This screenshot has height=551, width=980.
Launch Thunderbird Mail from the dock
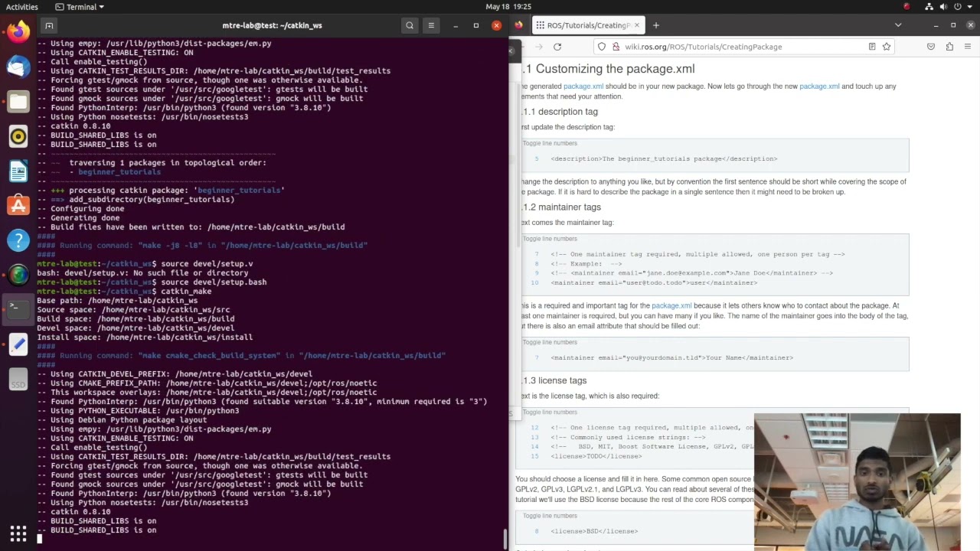[x=18, y=67]
